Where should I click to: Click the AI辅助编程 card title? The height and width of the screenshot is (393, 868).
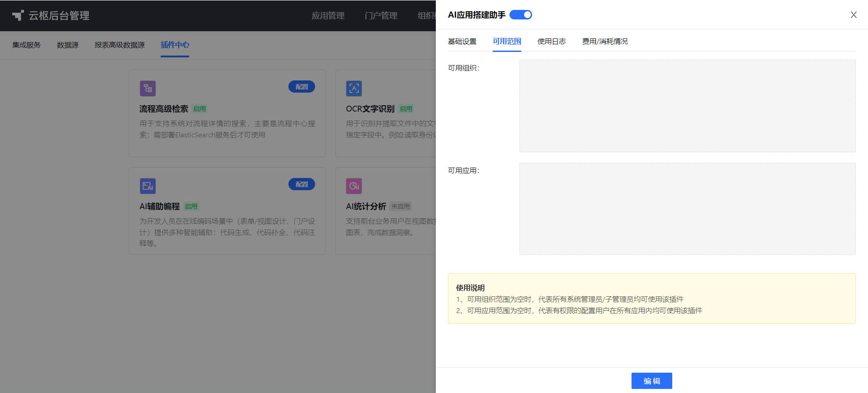click(160, 206)
